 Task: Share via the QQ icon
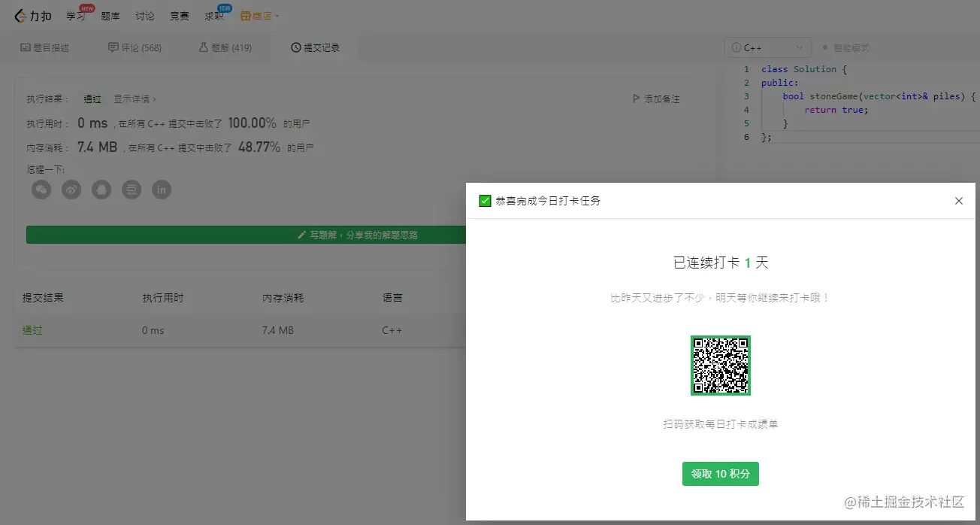[101, 190]
